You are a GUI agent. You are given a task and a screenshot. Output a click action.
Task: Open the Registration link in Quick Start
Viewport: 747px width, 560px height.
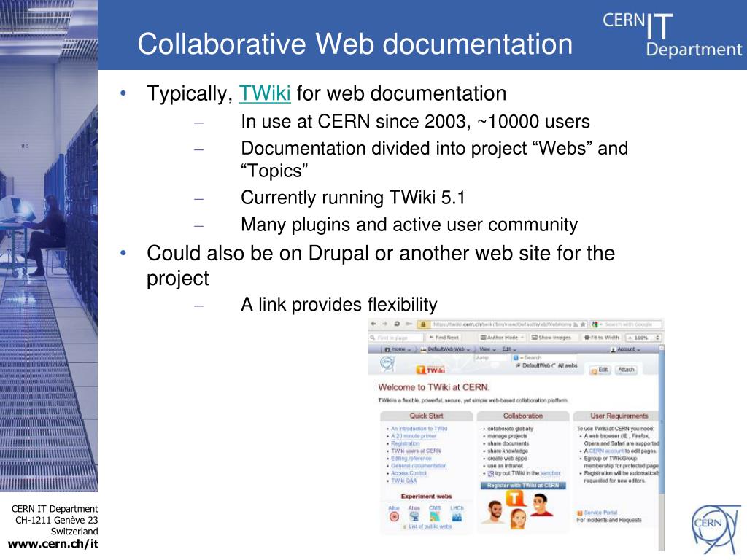click(x=406, y=443)
